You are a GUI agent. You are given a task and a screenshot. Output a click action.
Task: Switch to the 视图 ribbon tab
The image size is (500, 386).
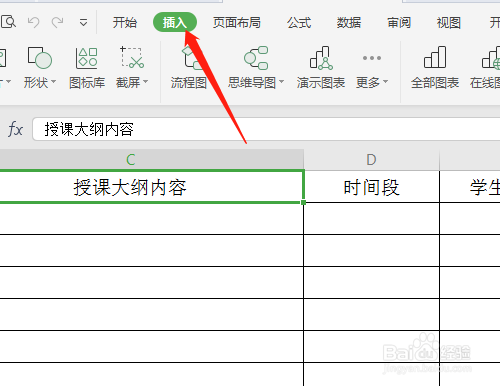[449, 23]
